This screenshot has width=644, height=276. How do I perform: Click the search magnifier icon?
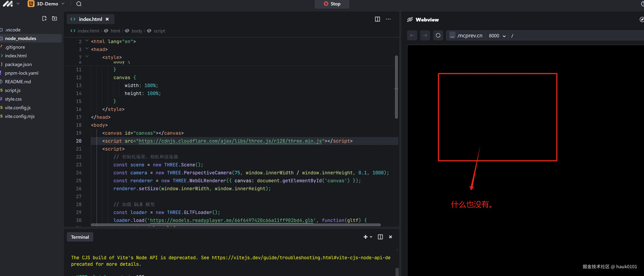(x=79, y=4)
